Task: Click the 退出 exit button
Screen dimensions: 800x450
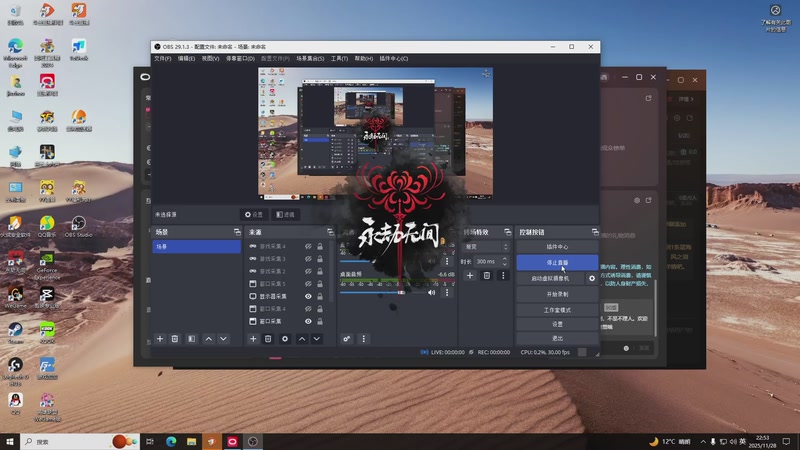Action: (557, 338)
